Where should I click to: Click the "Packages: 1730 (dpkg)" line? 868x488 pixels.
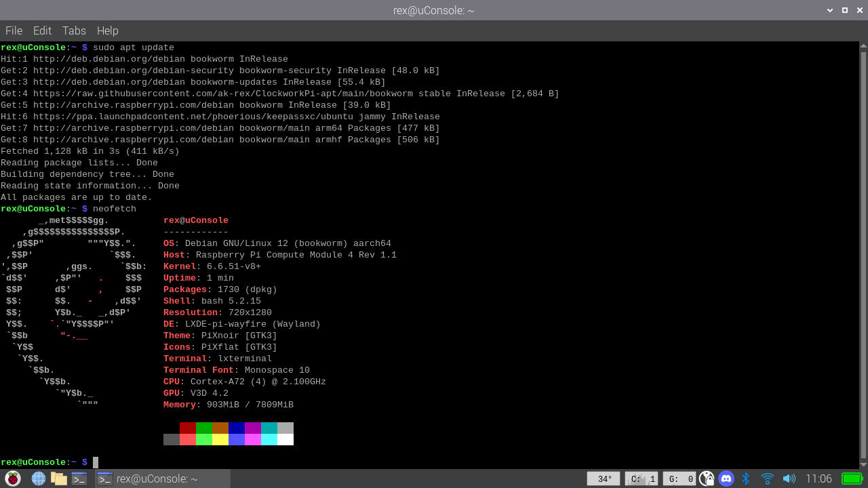[220, 289]
